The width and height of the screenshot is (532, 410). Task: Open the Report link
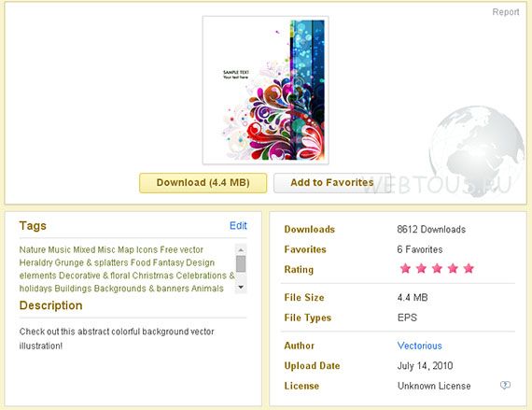click(506, 12)
